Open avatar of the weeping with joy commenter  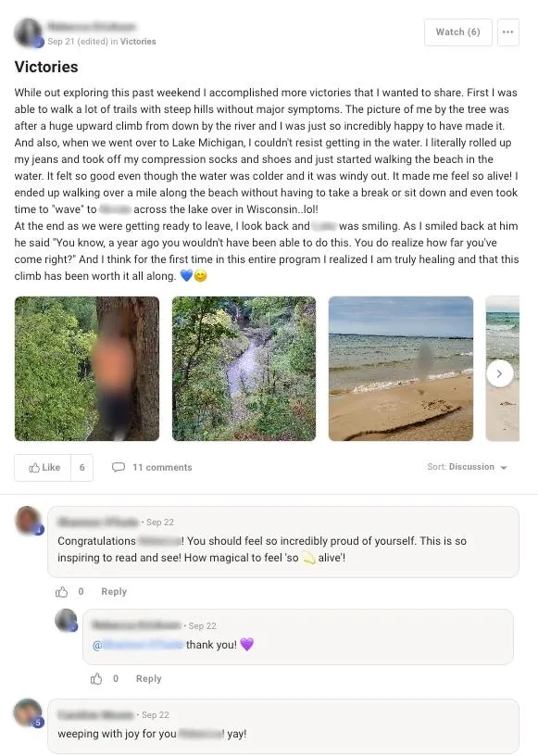pyautogui.click(x=29, y=712)
